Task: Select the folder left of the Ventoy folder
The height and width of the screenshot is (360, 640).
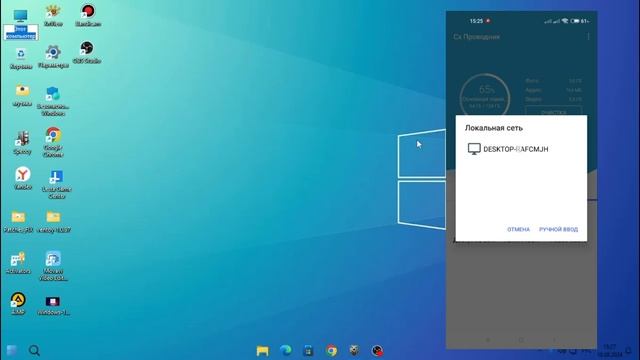Action: 18,222
